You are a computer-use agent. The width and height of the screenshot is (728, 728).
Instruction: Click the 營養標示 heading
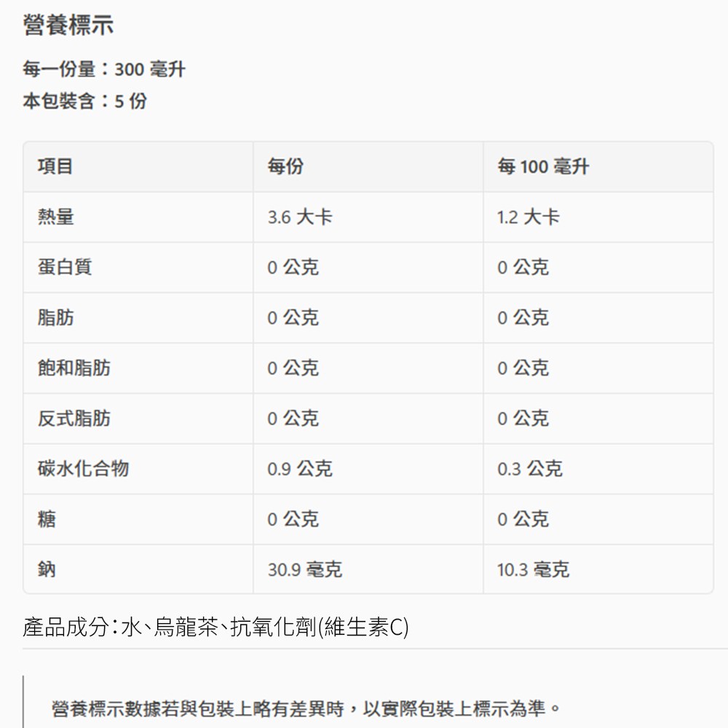[68, 26]
